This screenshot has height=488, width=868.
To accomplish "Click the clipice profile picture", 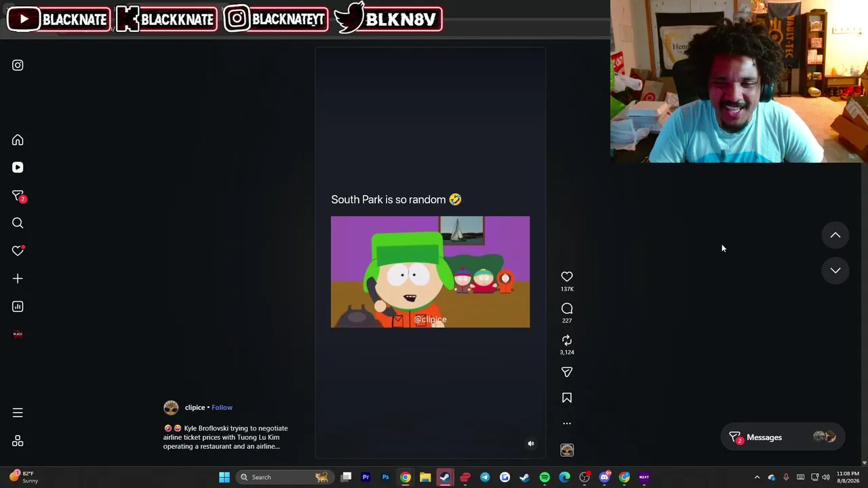I will click(171, 407).
